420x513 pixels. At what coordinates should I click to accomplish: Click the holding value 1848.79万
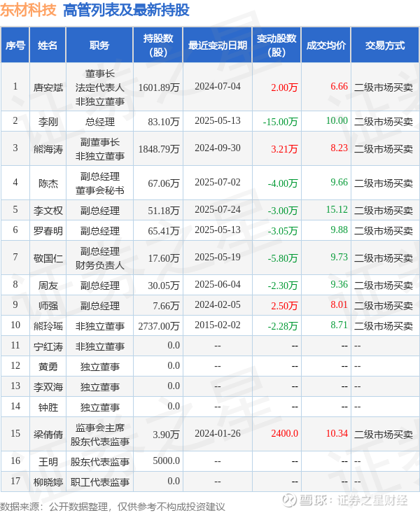(159, 149)
